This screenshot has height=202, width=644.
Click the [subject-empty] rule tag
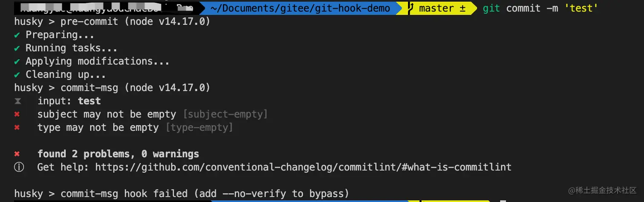pos(225,114)
